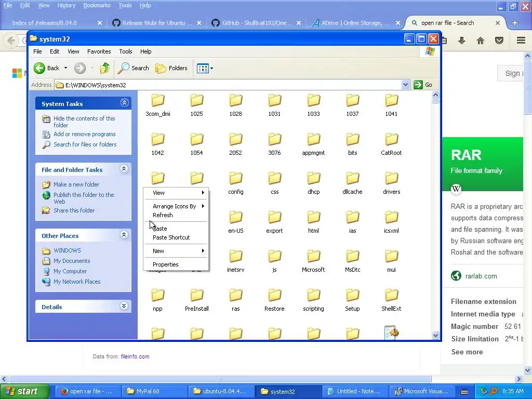This screenshot has height=399, width=532.
Task: Collapse the Other Places panel
Action: (x=124, y=235)
